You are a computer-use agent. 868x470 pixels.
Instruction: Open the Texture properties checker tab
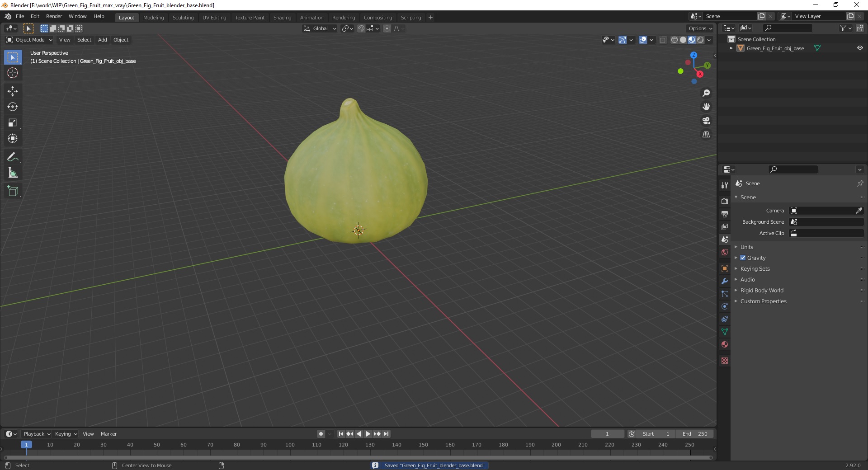725,361
